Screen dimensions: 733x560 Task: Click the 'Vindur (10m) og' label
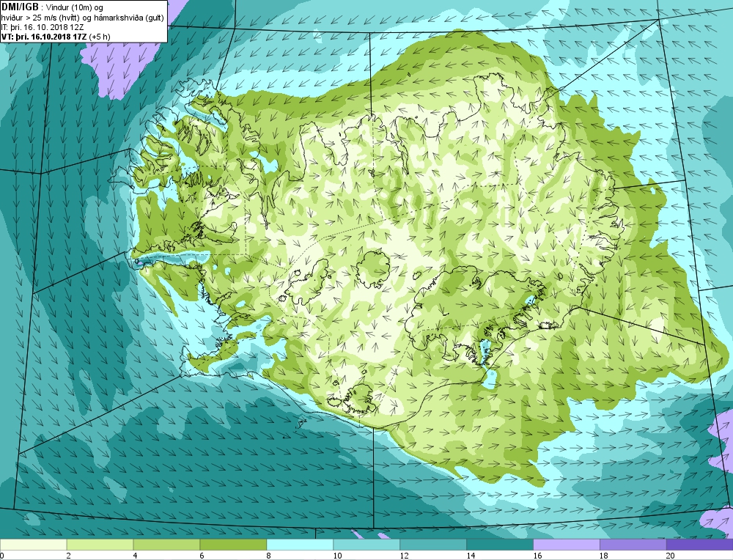tap(75, 8)
